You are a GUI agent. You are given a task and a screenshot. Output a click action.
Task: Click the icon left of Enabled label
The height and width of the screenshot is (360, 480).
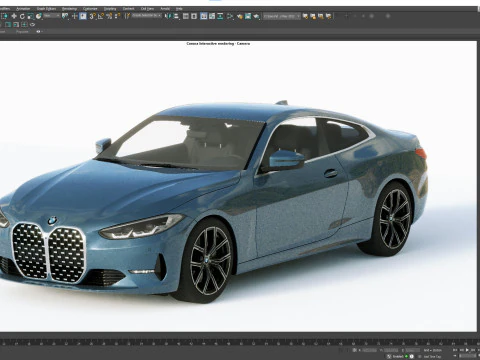point(389,356)
